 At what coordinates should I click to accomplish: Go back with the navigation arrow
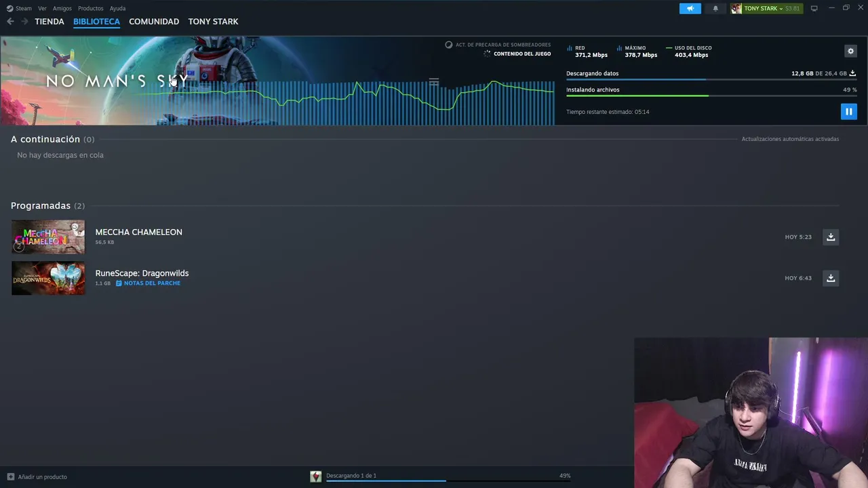pos(10,22)
